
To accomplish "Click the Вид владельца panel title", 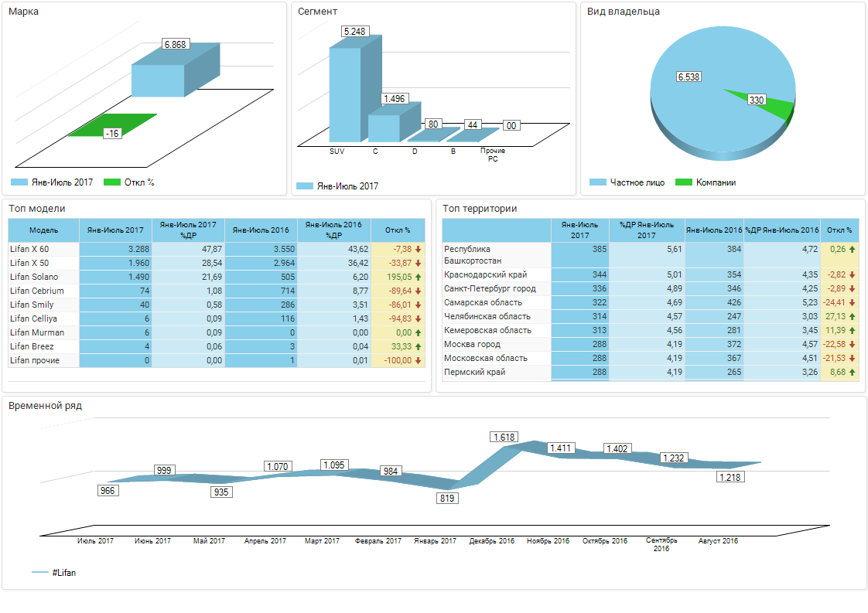I will (x=624, y=12).
